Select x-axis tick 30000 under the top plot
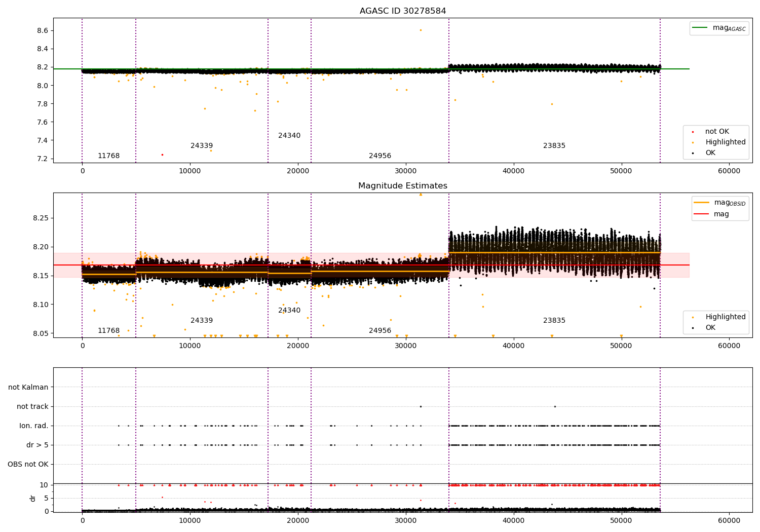760x532 pixels. coord(406,171)
